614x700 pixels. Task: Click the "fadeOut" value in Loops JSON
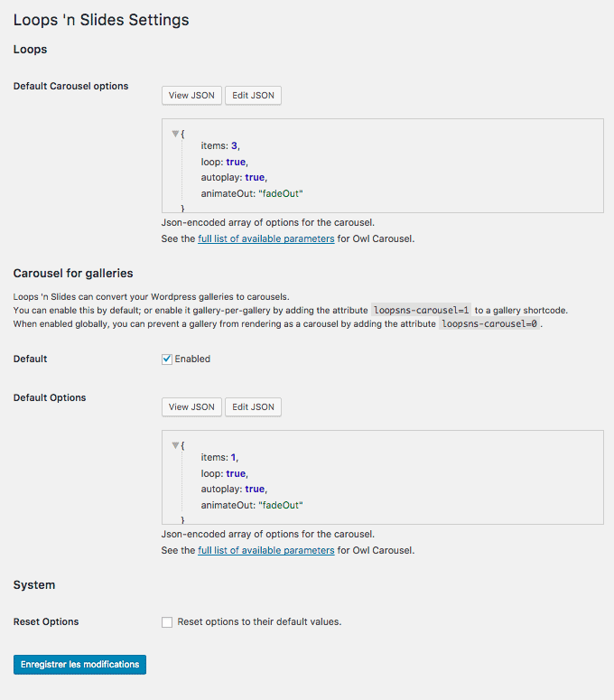(281, 193)
